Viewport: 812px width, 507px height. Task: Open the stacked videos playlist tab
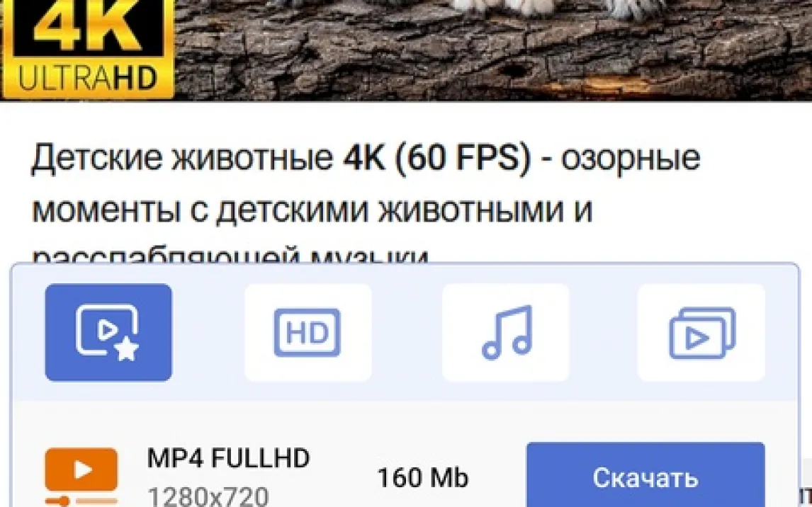click(701, 332)
